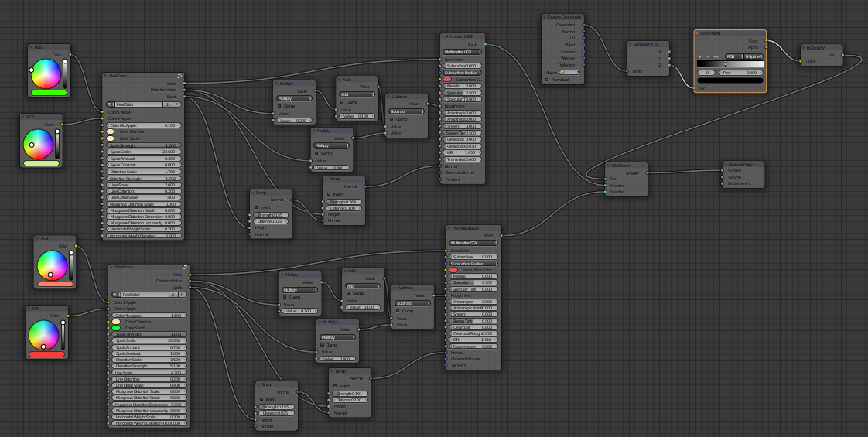Image resolution: width=868 pixels, height=437 pixels.
Task: Click Bump Strength 0.264 field
Action: (343, 202)
